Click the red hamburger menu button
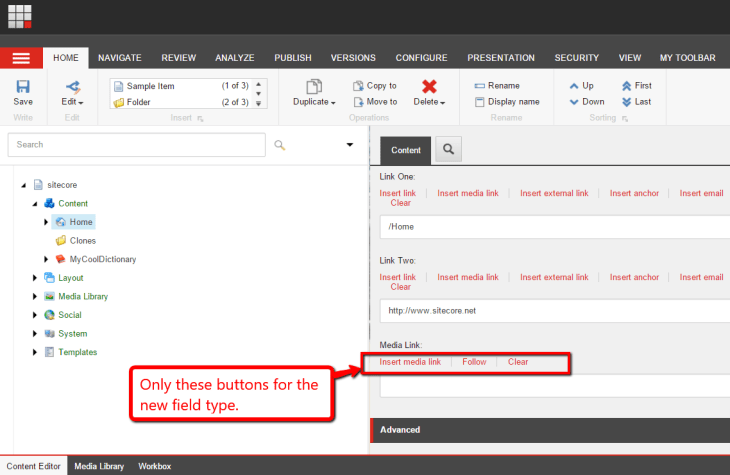Viewport: 730px width, 475px height. [21, 58]
